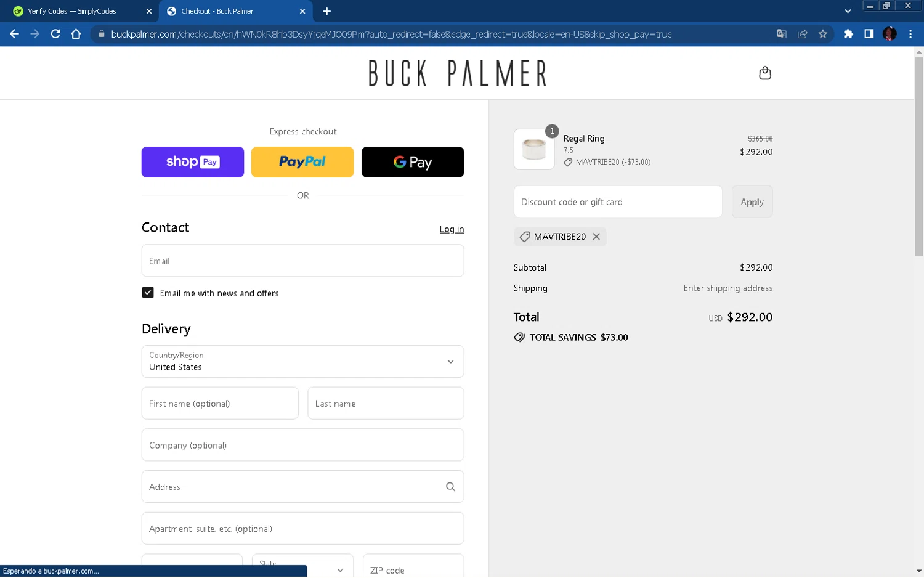Click the crossed-out $365.00 price

point(760,139)
